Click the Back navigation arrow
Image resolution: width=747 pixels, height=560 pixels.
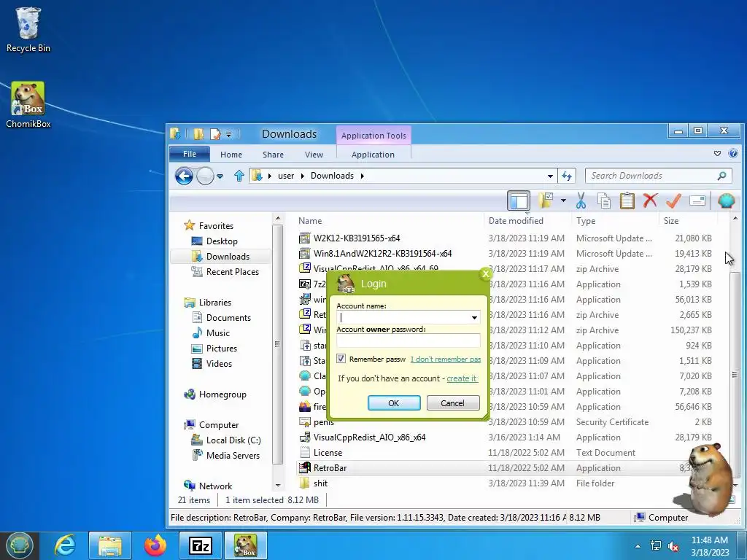click(184, 176)
